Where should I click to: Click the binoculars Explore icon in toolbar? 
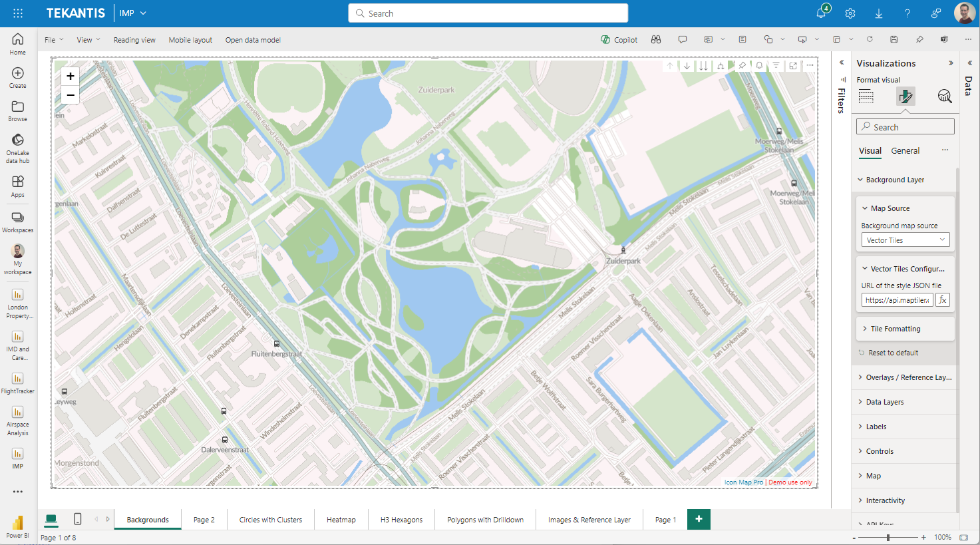point(656,40)
